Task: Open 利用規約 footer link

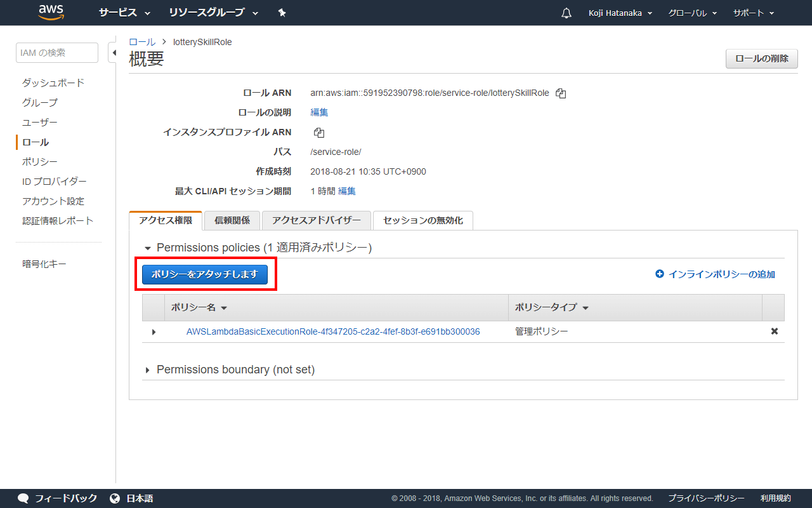Action: [x=776, y=498]
